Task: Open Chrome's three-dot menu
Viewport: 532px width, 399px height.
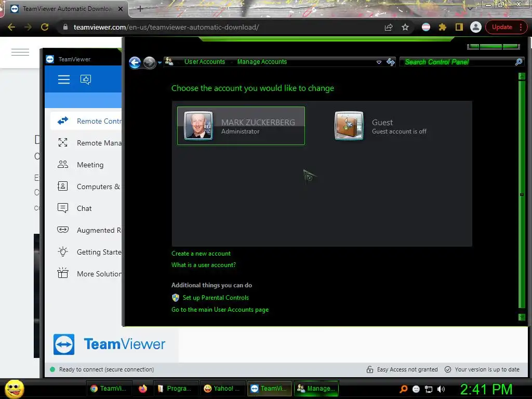Action: click(521, 27)
